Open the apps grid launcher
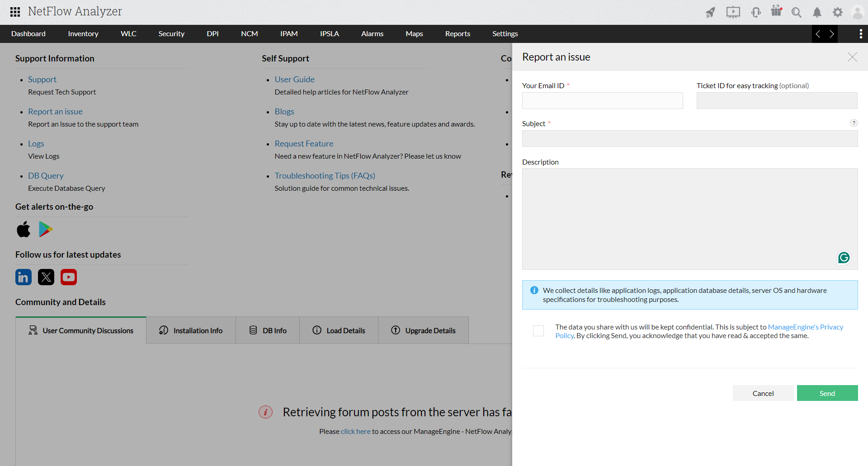The width and height of the screenshot is (868, 466). tap(15, 12)
